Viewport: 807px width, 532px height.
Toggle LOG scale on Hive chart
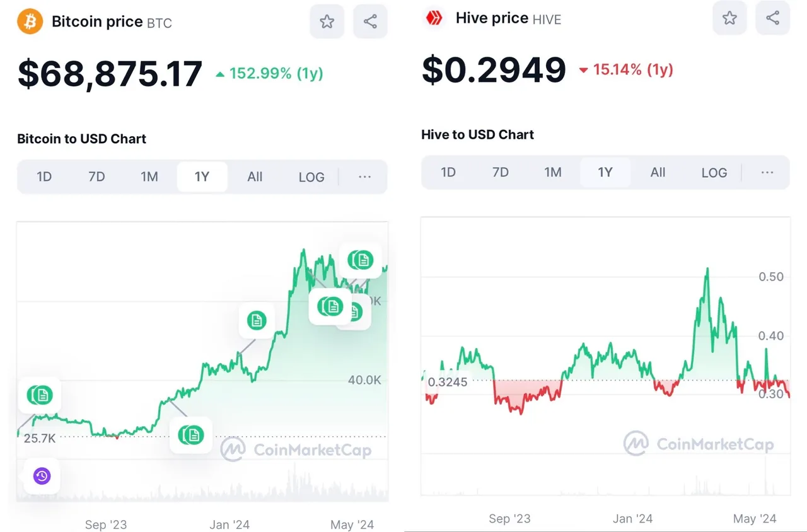point(714,173)
